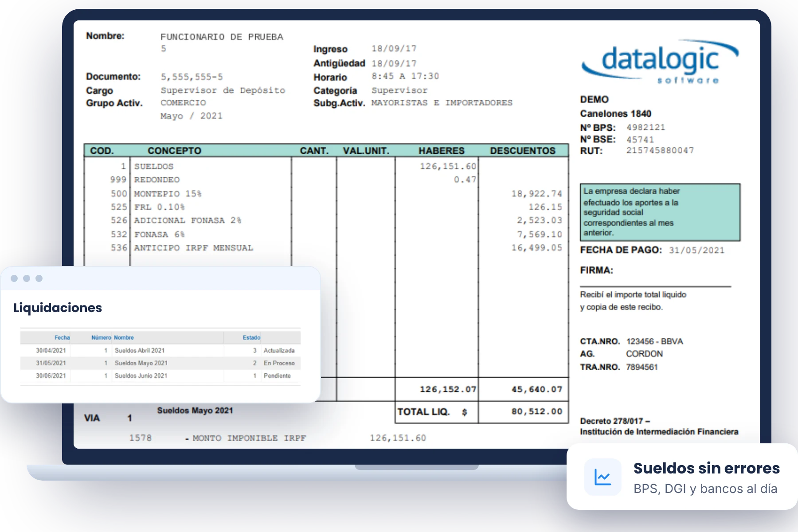Click the En Proceso status cell
The image size is (798, 532).
[x=279, y=363]
